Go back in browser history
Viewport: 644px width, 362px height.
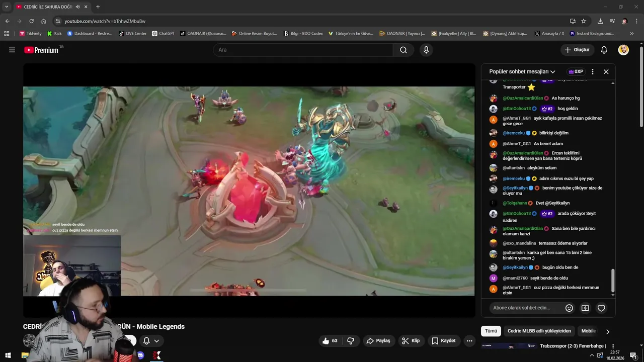point(7,21)
